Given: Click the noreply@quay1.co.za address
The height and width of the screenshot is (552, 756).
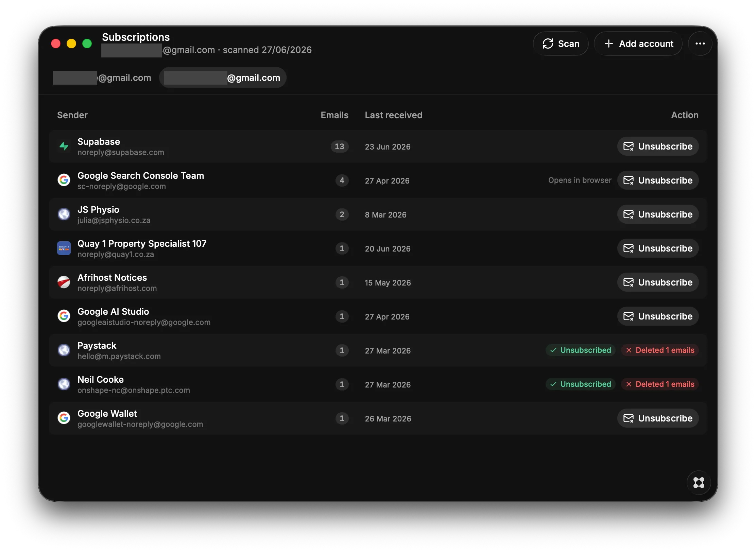Looking at the screenshot, I should (x=116, y=255).
